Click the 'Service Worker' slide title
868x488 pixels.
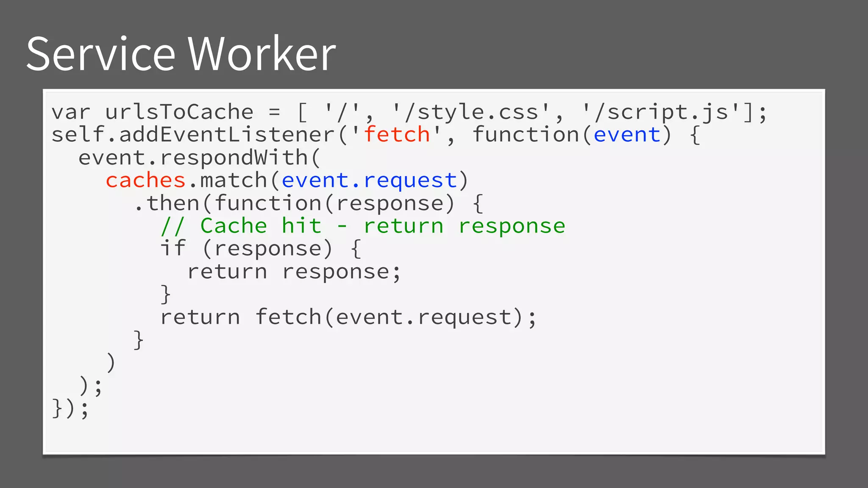tap(181, 54)
